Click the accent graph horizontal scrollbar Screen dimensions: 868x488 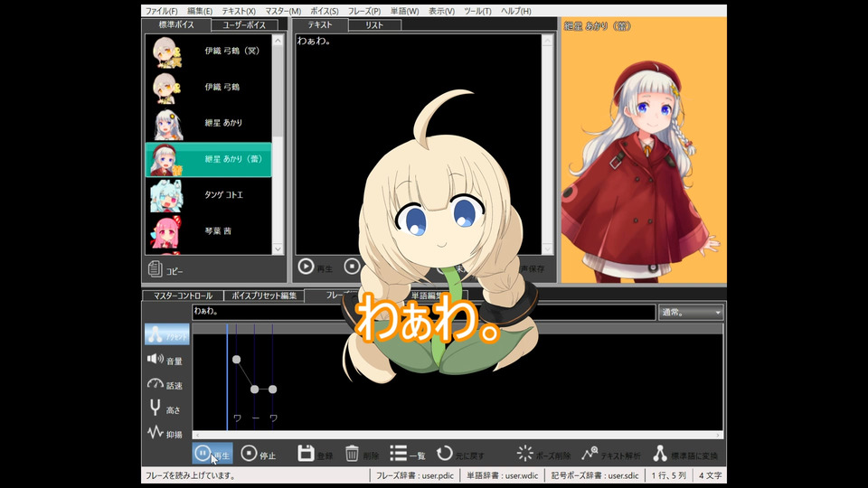[458, 435]
